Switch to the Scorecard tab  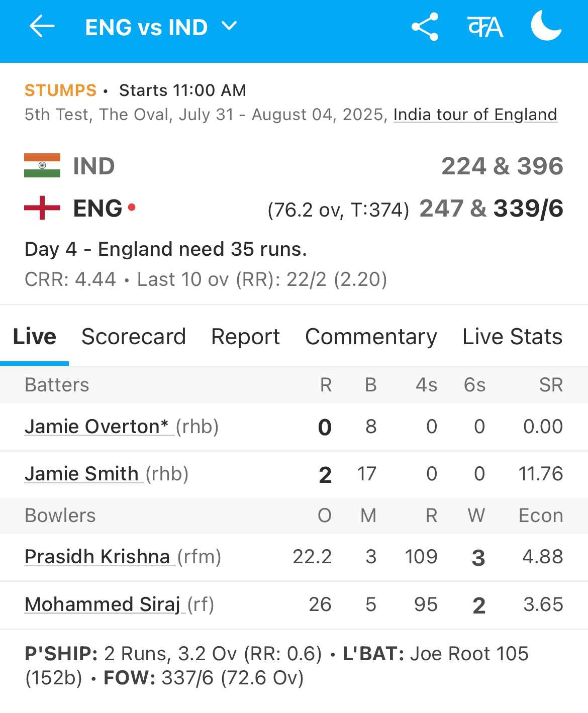[x=134, y=337]
